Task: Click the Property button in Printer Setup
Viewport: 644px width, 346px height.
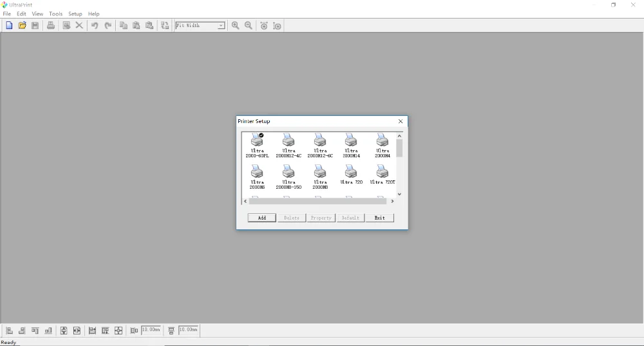Action: 321,218
